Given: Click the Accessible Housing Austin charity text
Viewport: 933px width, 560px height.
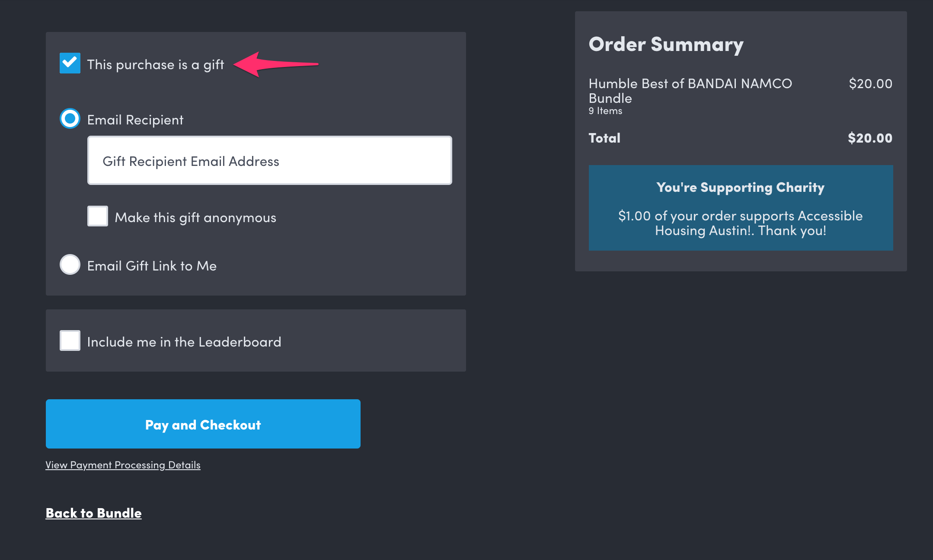Looking at the screenshot, I should point(740,223).
